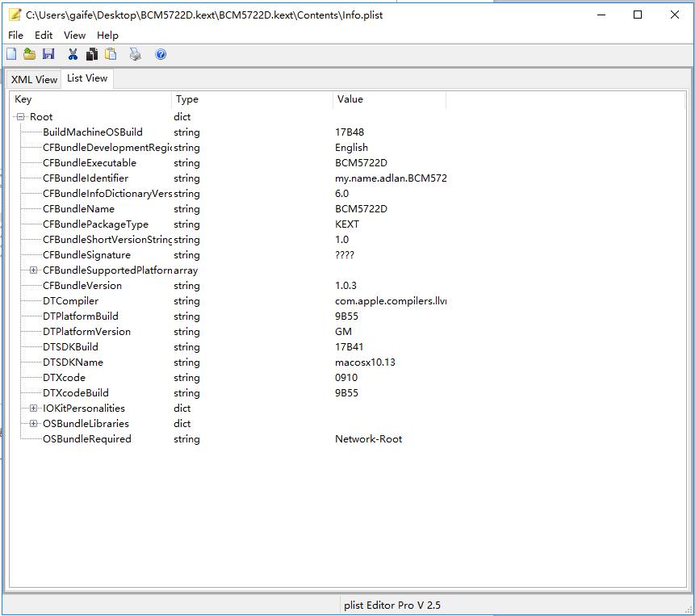This screenshot has width=695, height=616.
Task: Expand the CFBundleSupportedPlatforms array
Action: click(x=33, y=270)
